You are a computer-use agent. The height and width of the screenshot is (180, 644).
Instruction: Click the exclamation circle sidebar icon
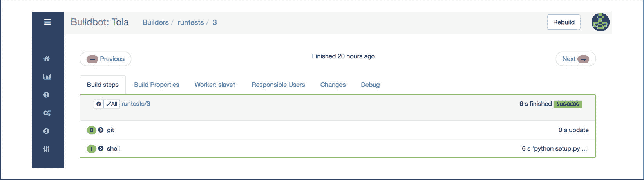click(47, 95)
